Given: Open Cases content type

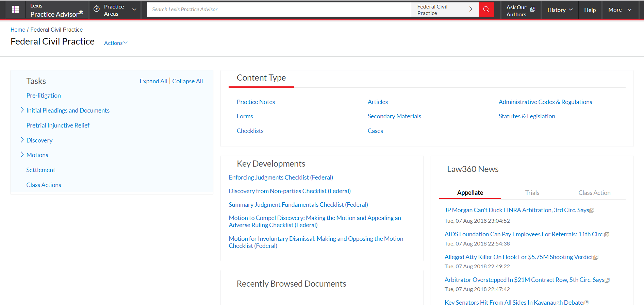Looking at the screenshot, I should (375, 131).
